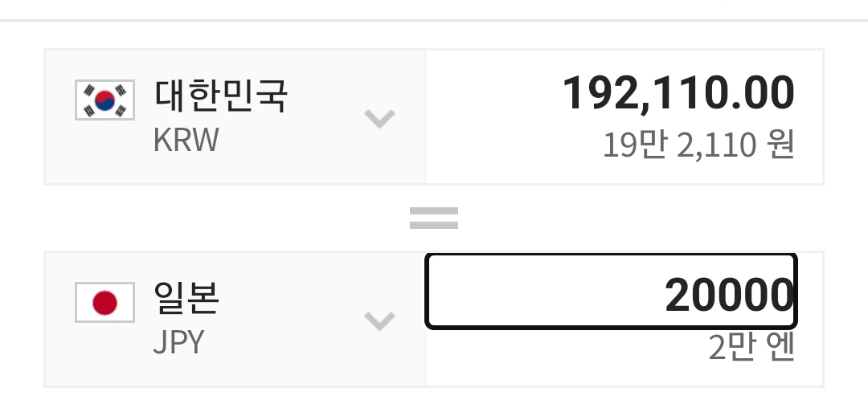Click the empty area left of 2만 엔

coord(563,353)
